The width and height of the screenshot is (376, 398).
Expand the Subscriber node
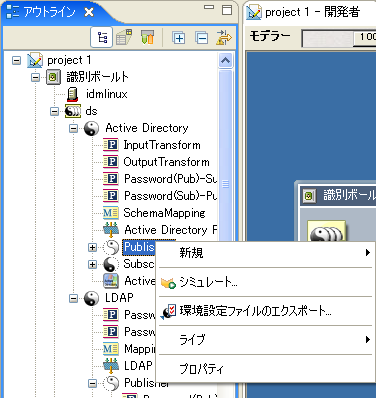click(x=92, y=264)
